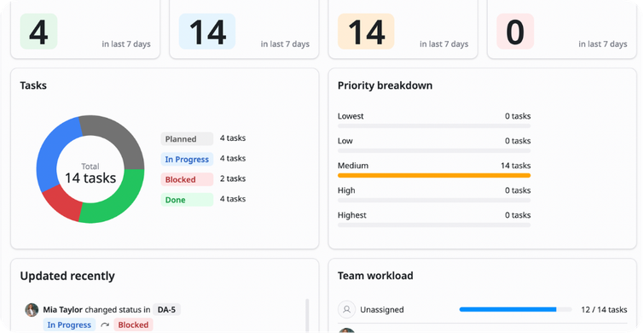This screenshot has height=333, width=644.
Task: Click the blue In Progress donut segment
Action: pos(49,153)
